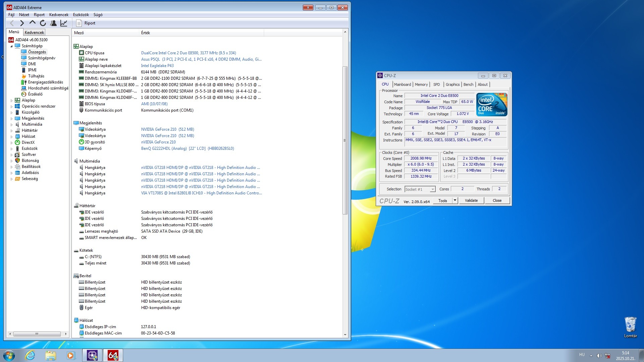Click the graph chart toolbar icon
The width and height of the screenshot is (644, 362).
(64, 23)
